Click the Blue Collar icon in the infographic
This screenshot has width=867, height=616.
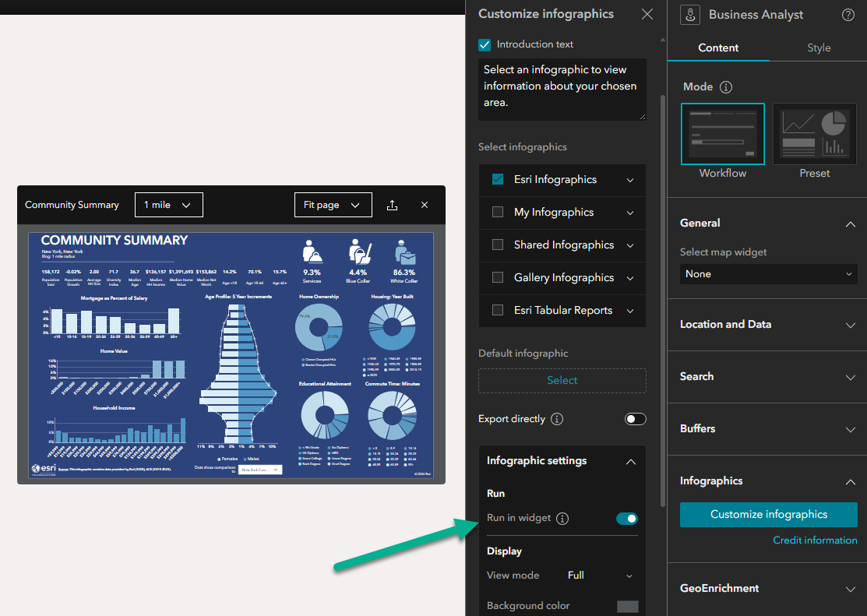(359, 252)
